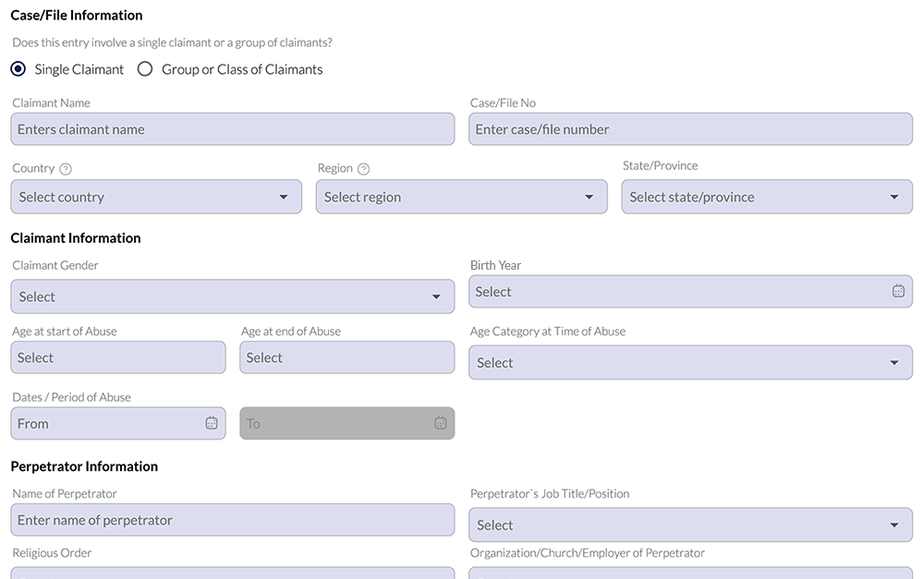
Task: Expand the Claimant Gender dropdown
Action: [x=232, y=296]
